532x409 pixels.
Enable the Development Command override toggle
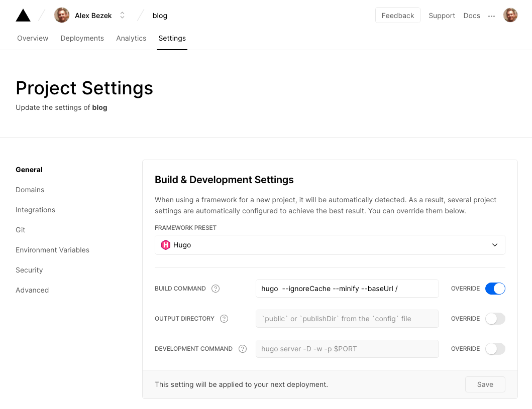(x=495, y=349)
